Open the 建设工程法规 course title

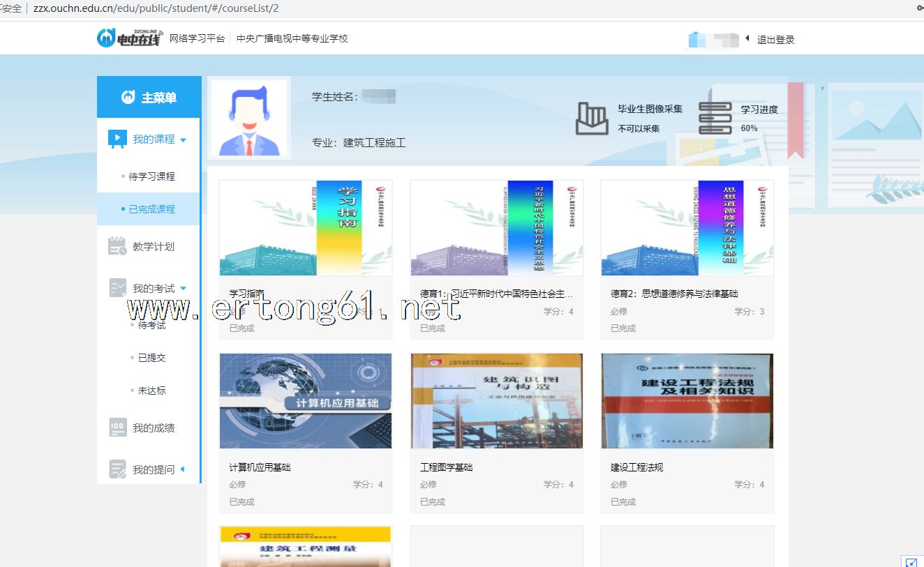click(x=636, y=467)
